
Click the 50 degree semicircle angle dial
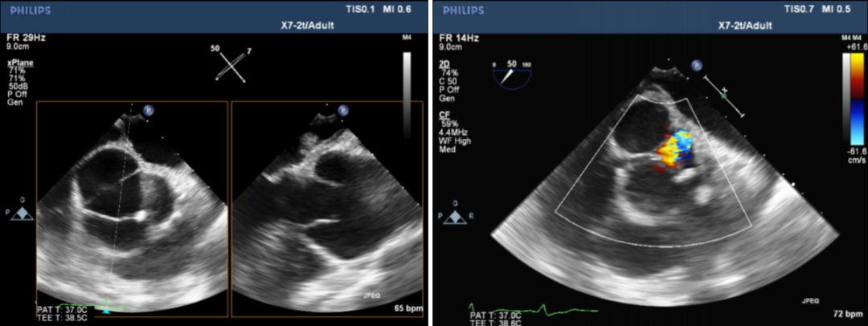click(x=510, y=76)
